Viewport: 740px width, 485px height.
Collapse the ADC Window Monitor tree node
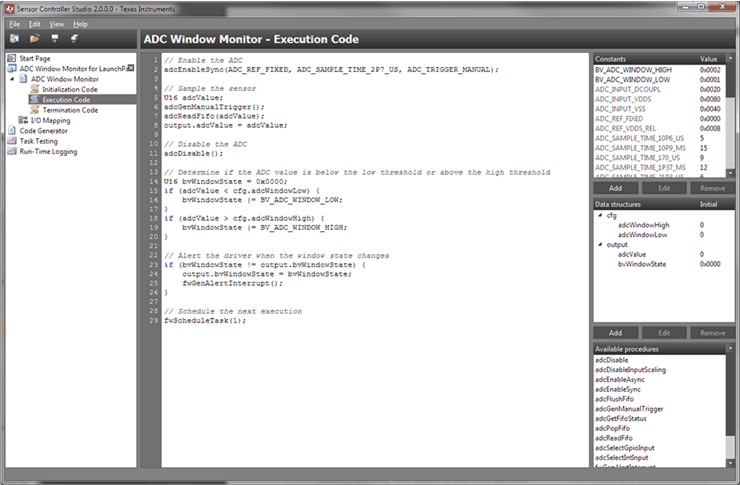[12, 79]
